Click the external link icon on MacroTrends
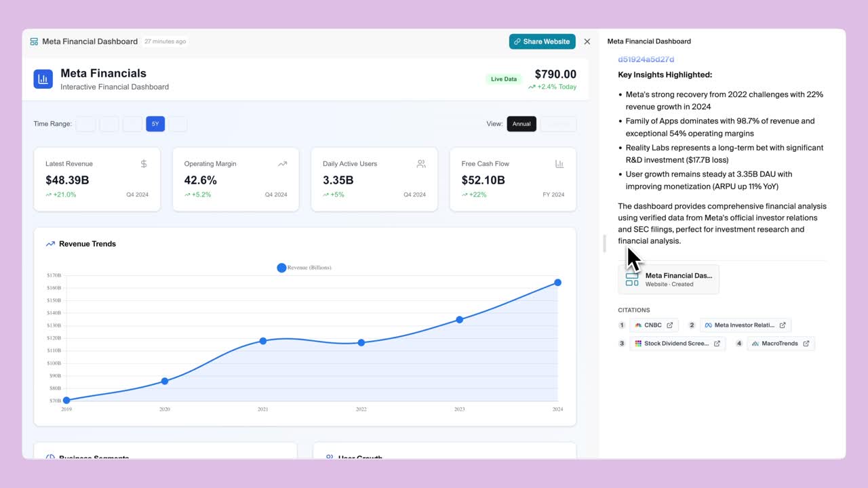868x488 pixels. tap(806, 344)
